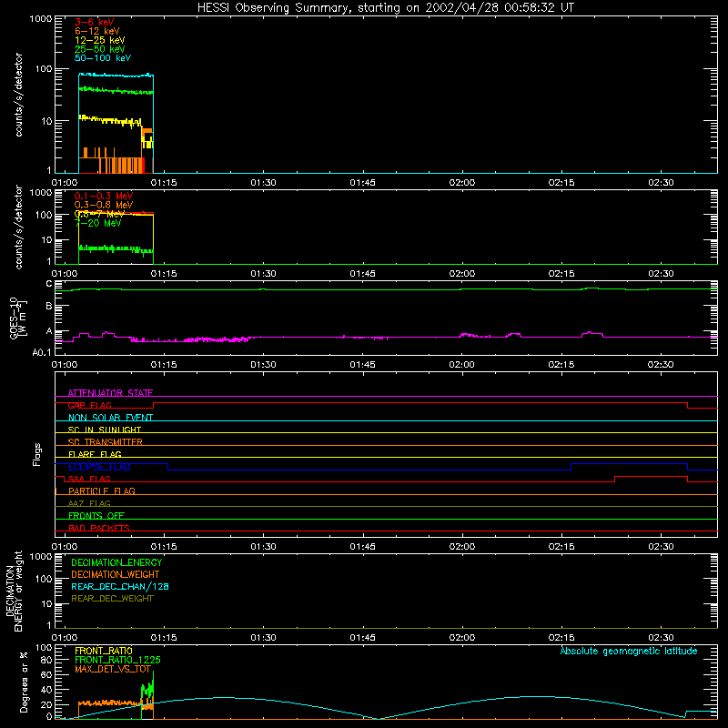Click the cyan 50-100 keV count curve

click(116, 75)
